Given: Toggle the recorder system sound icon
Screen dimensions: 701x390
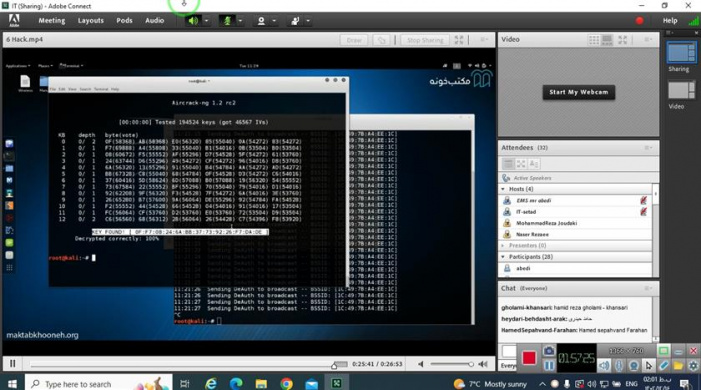Looking at the screenshot, I should [604, 365].
